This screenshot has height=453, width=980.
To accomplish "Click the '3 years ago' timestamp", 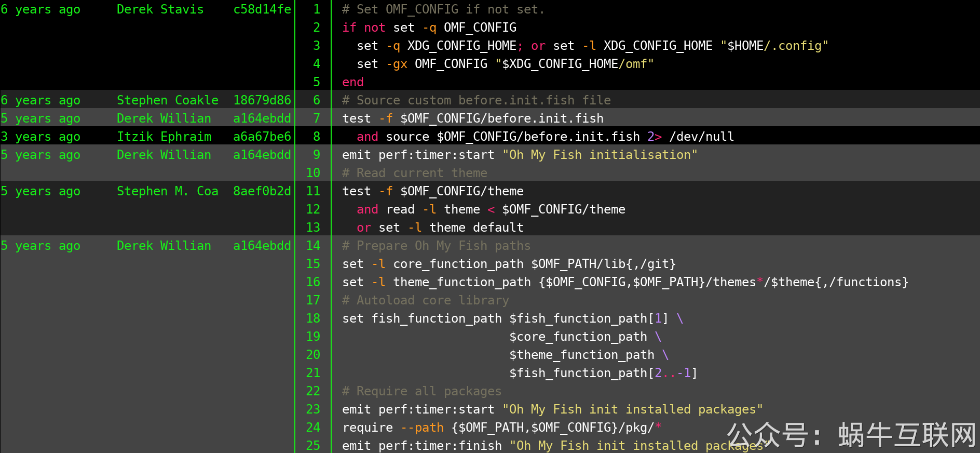I will coord(40,137).
